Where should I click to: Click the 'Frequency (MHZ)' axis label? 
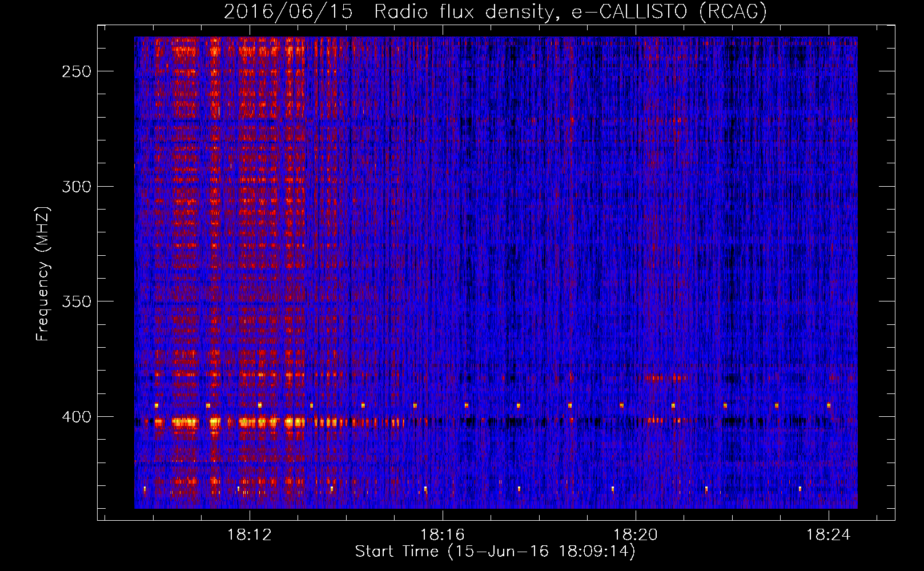click(43, 274)
